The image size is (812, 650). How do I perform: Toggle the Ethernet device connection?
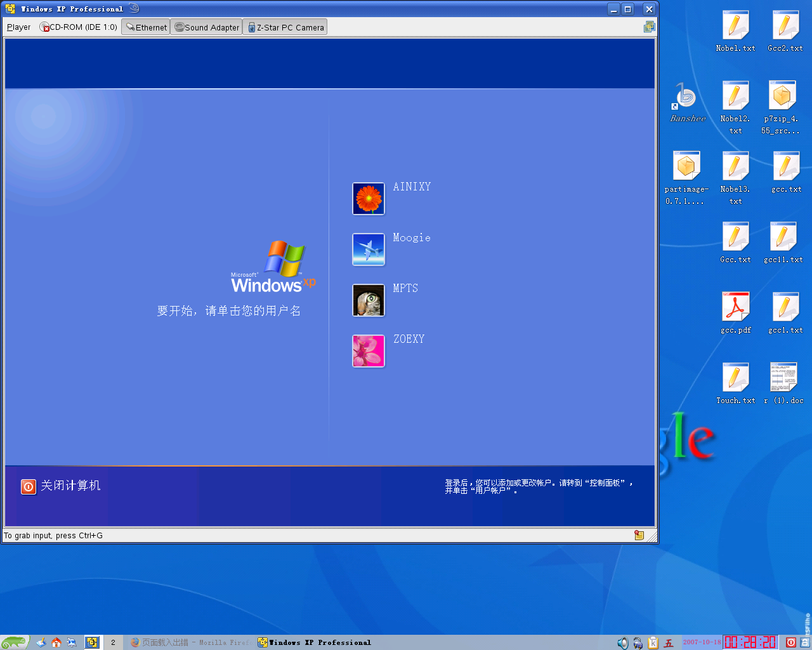146,27
